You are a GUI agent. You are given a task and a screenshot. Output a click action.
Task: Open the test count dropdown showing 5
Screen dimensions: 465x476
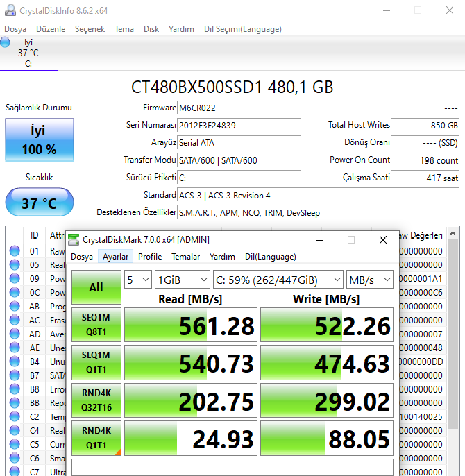click(137, 280)
